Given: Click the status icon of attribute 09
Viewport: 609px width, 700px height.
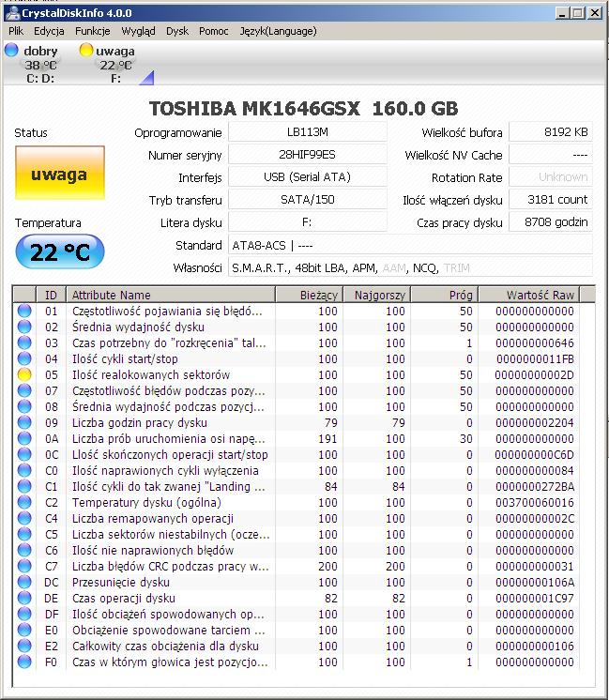Looking at the screenshot, I should [x=24, y=422].
